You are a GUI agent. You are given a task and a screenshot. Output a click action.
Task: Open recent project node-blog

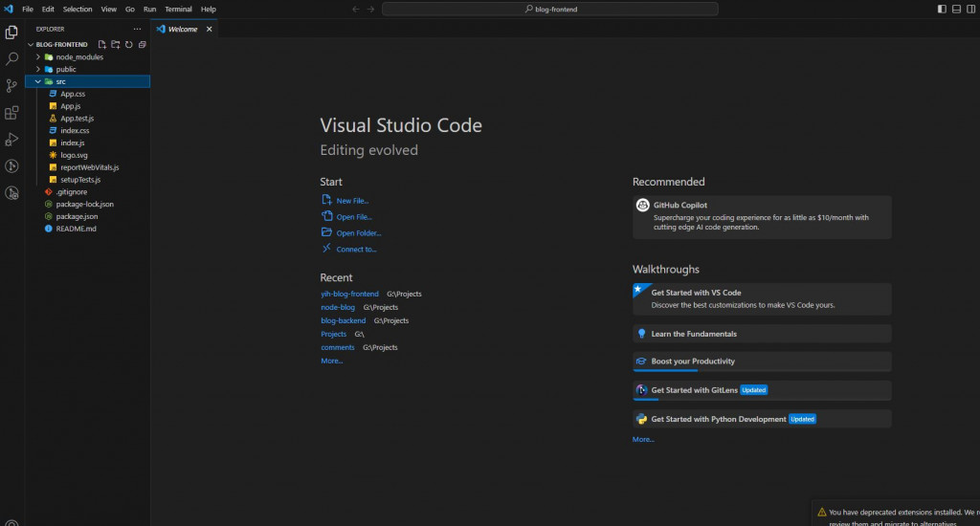tap(338, 307)
